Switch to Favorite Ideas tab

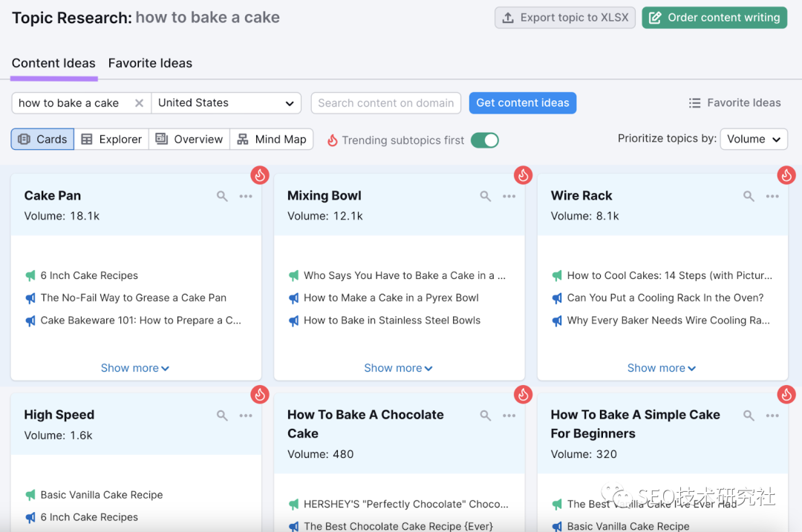pyautogui.click(x=150, y=64)
